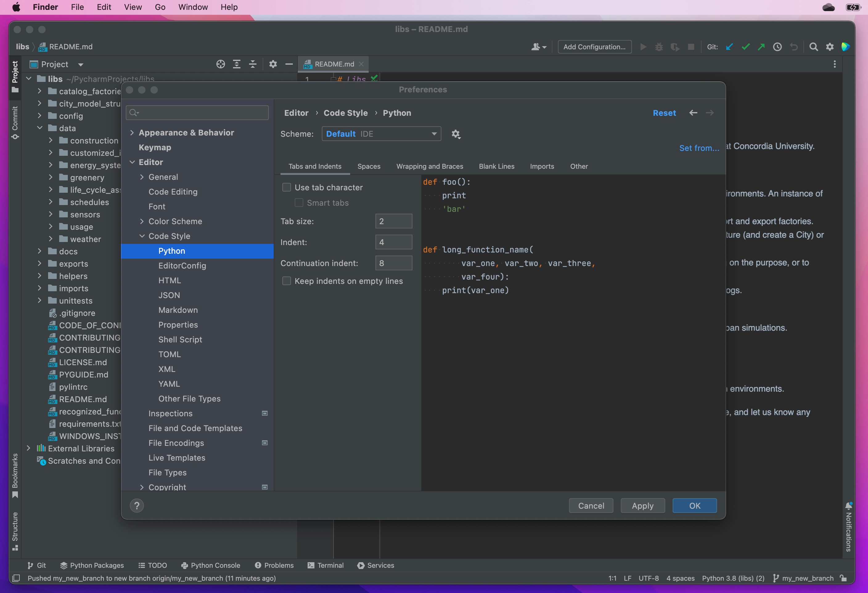Click the back arrow navigation icon
The height and width of the screenshot is (593, 868).
pos(693,113)
